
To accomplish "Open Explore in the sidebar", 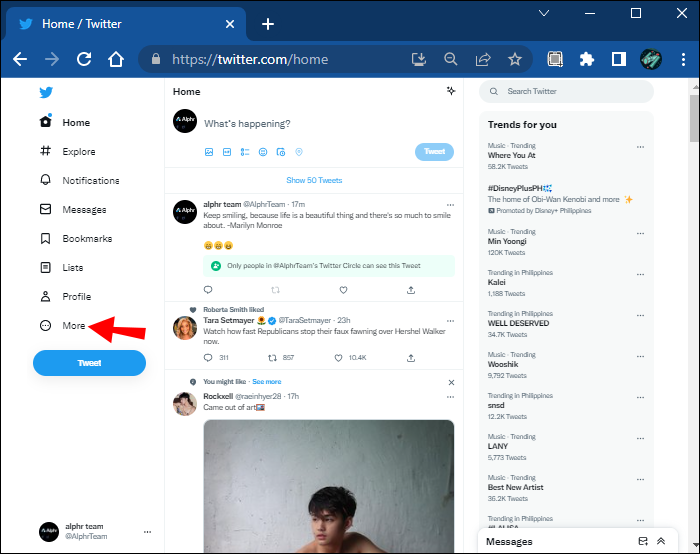I will pyautogui.click(x=67, y=151).
